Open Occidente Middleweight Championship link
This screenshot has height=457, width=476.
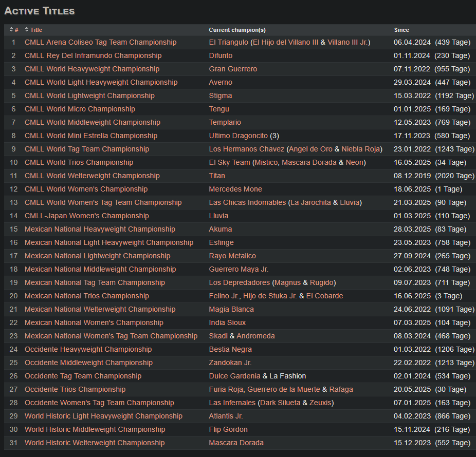pyautogui.click(x=88, y=363)
